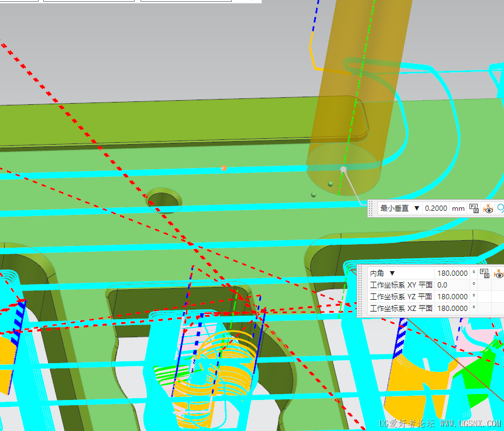Toggle the eye icon in distance panel

click(x=488, y=208)
